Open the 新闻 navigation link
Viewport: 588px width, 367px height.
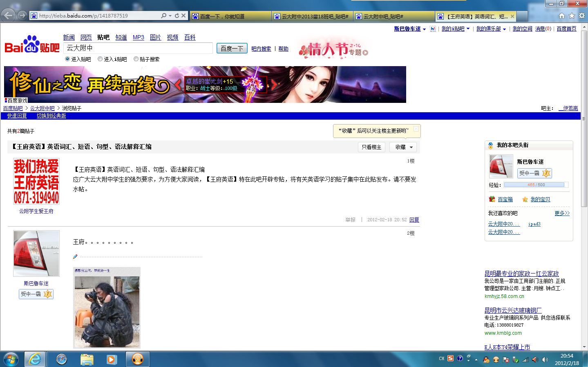69,37
